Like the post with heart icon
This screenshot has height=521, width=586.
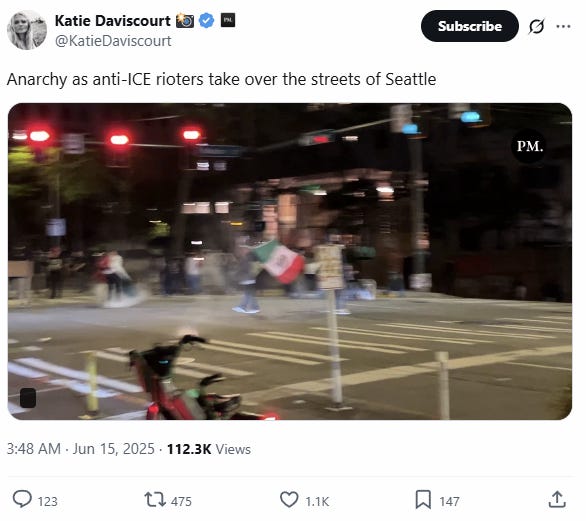click(x=289, y=499)
